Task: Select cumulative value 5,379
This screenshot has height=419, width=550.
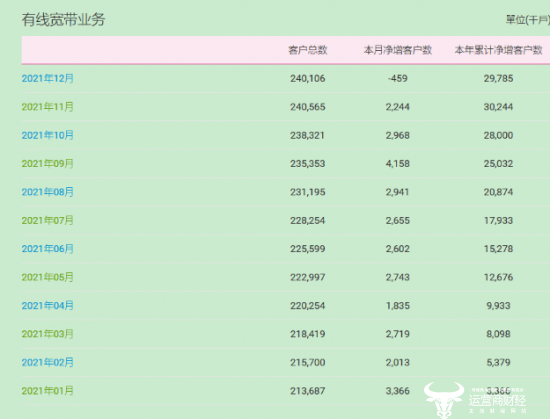Action: pyautogui.click(x=498, y=362)
